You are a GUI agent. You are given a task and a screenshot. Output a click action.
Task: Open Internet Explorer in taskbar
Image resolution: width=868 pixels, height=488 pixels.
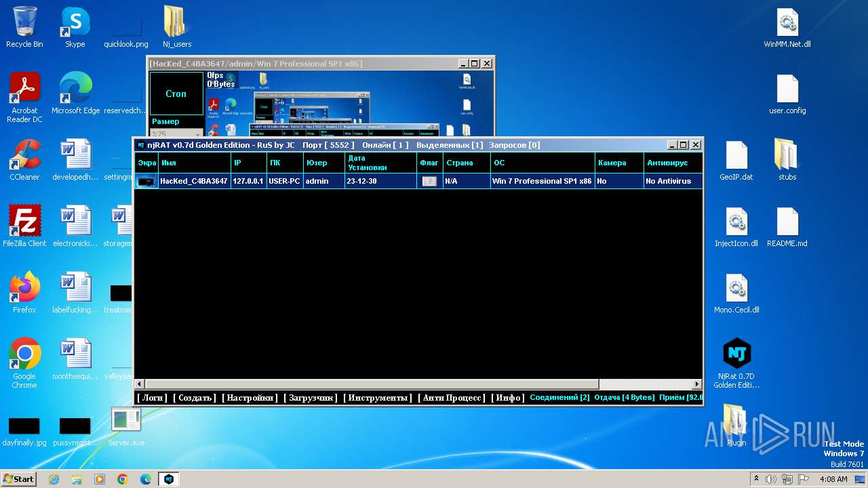click(54, 479)
